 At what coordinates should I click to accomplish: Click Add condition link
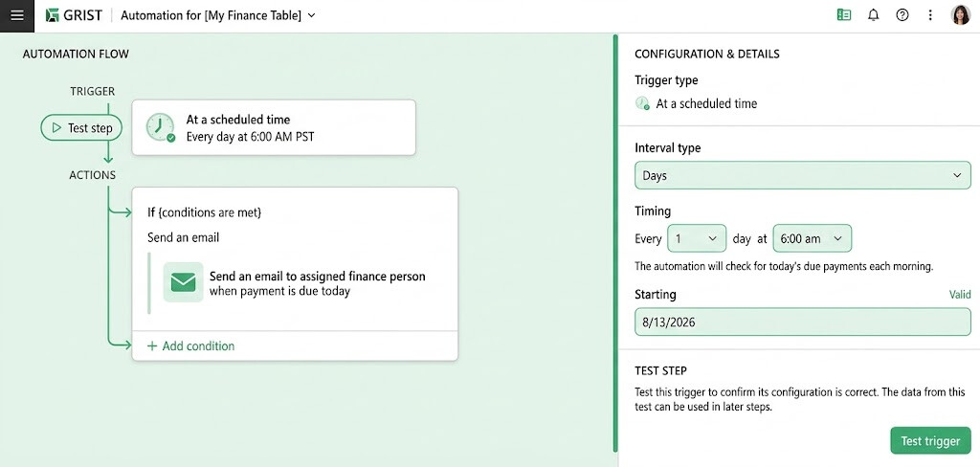coord(190,345)
